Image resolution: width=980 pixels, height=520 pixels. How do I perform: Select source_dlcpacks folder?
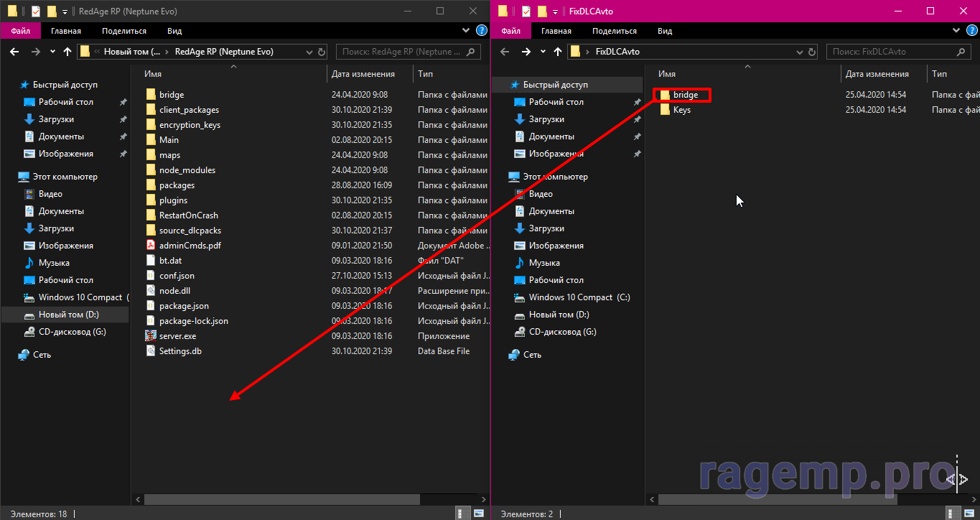click(x=190, y=230)
